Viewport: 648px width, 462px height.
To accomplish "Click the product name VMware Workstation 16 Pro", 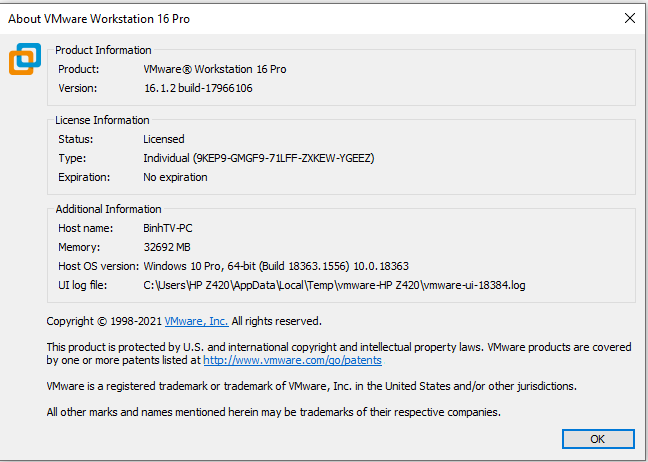I will tap(214, 69).
